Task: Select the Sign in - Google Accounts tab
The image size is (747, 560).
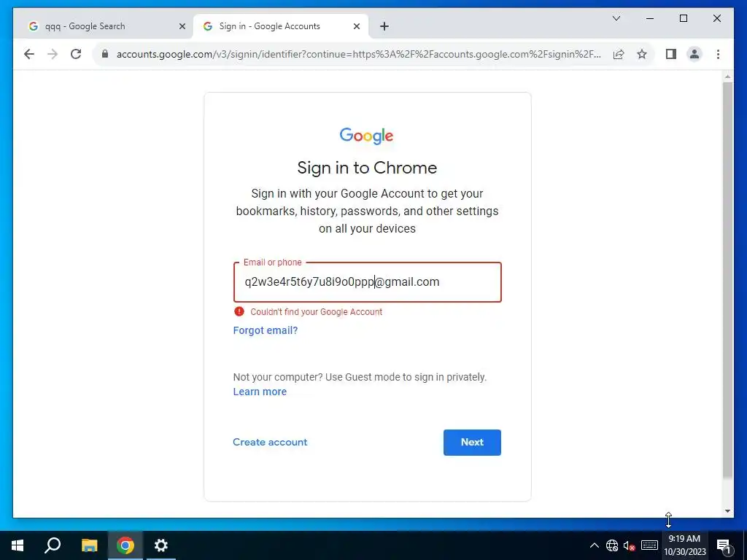Action: pos(281,26)
